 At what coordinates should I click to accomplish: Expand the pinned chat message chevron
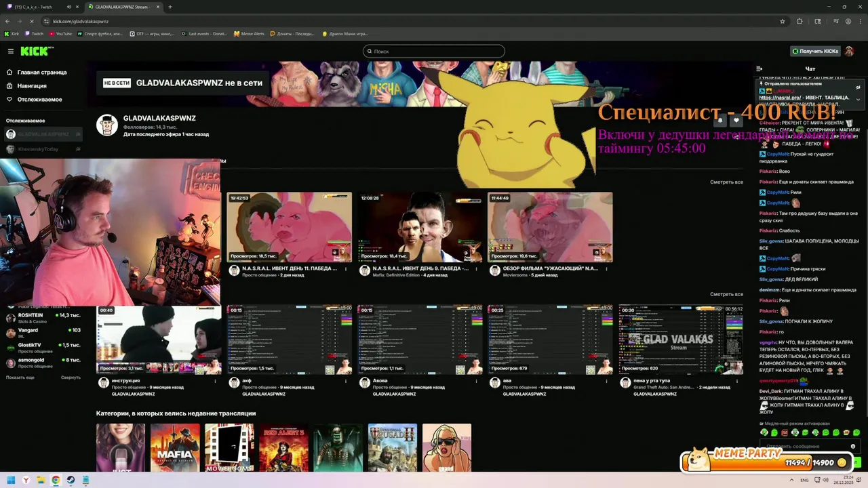click(x=858, y=99)
